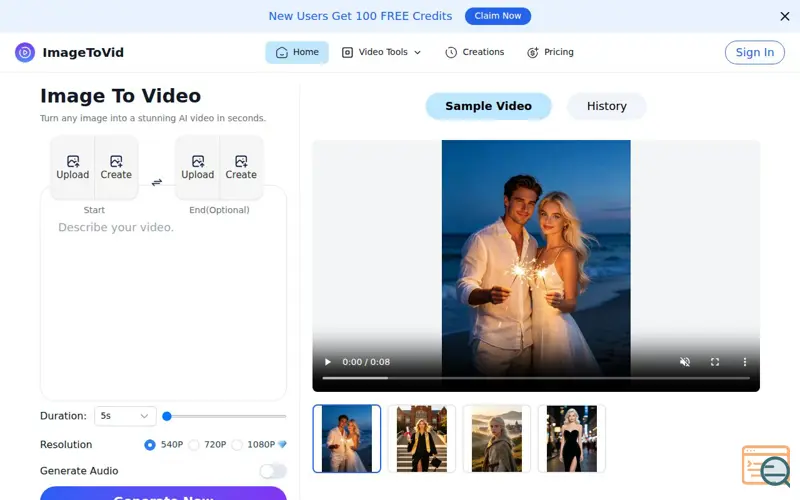
Task: Click the ImageToVid brand name
Action: pos(83,53)
